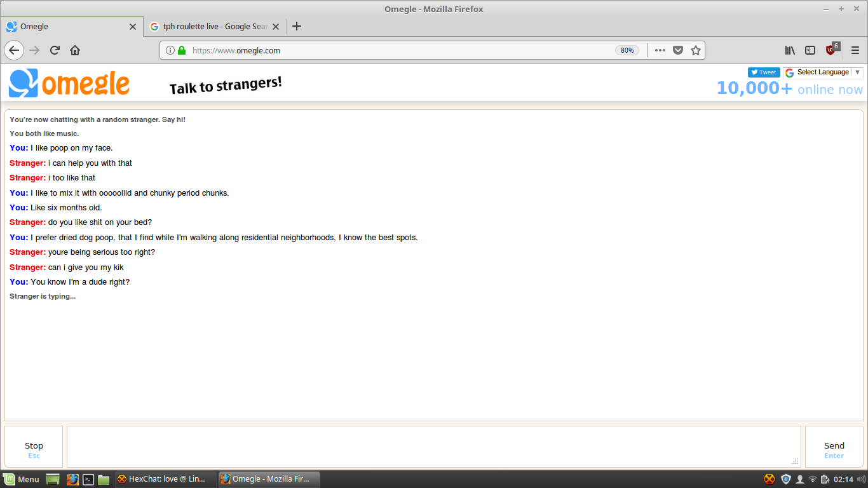Launch Firefox from the panel launcher
The height and width of the screenshot is (488, 868).
[73, 479]
